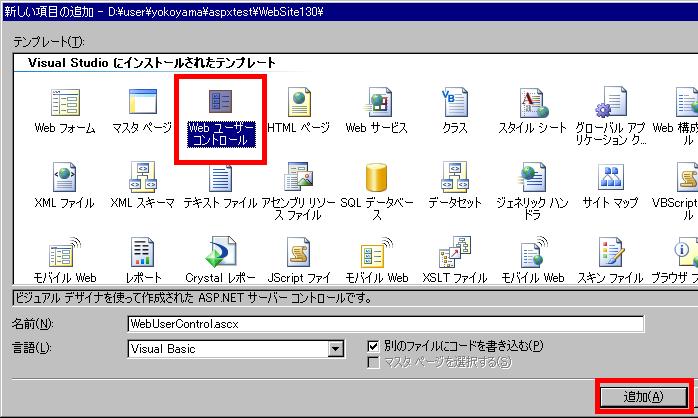698x418 pixels.
Task: Focus the 名前 input field WebUserControl.ascx
Action: pyautogui.click(x=385, y=324)
